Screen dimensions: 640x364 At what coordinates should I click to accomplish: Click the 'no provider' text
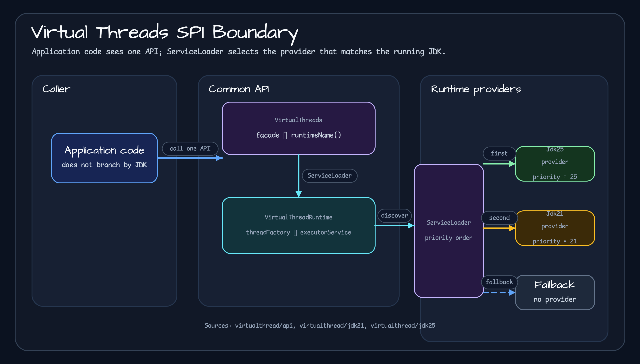point(555,299)
